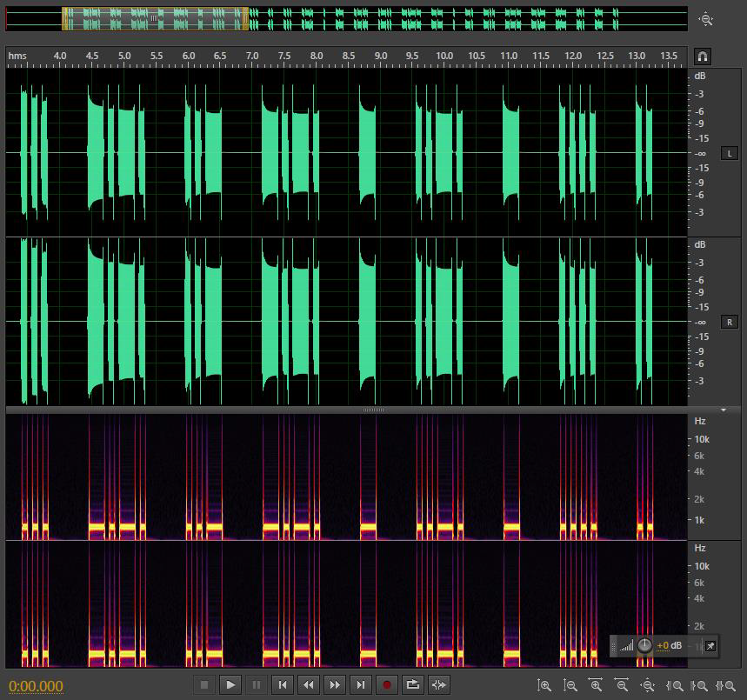Start recording with the red Record button
The image size is (747, 700).
[387, 684]
